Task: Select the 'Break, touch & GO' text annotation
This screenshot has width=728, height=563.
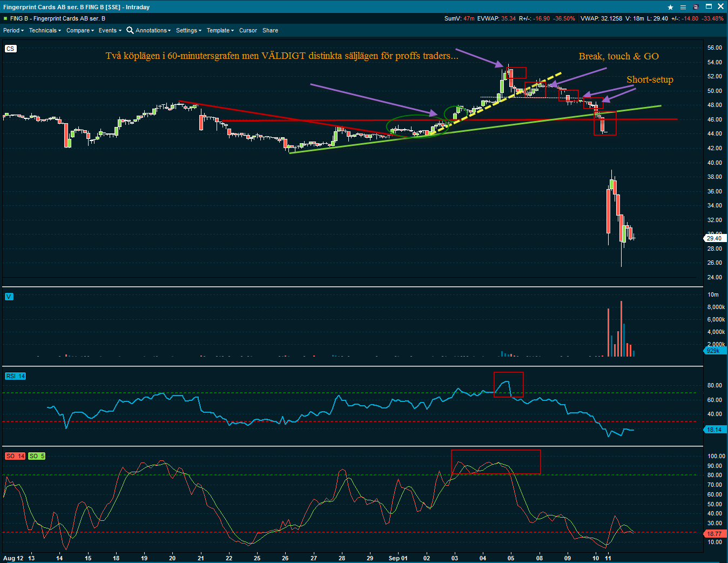Action: pyautogui.click(x=619, y=56)
